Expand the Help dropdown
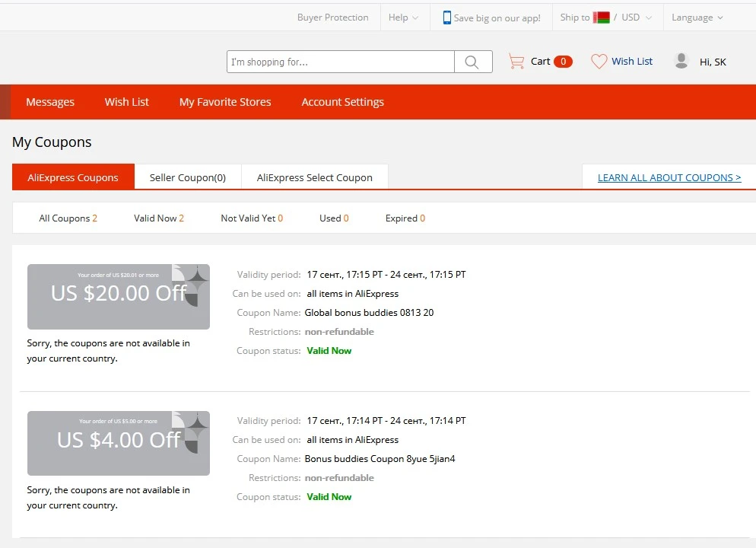 point(404,18)
